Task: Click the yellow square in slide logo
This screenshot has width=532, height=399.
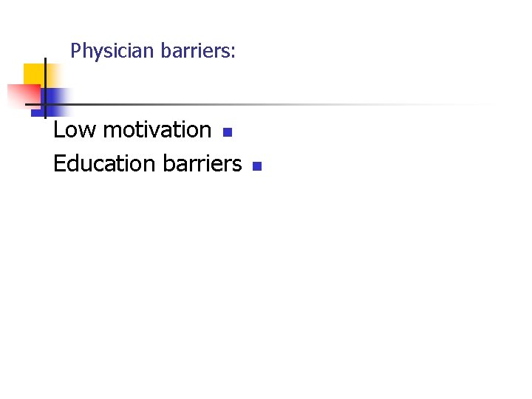Action: point(35,75)
